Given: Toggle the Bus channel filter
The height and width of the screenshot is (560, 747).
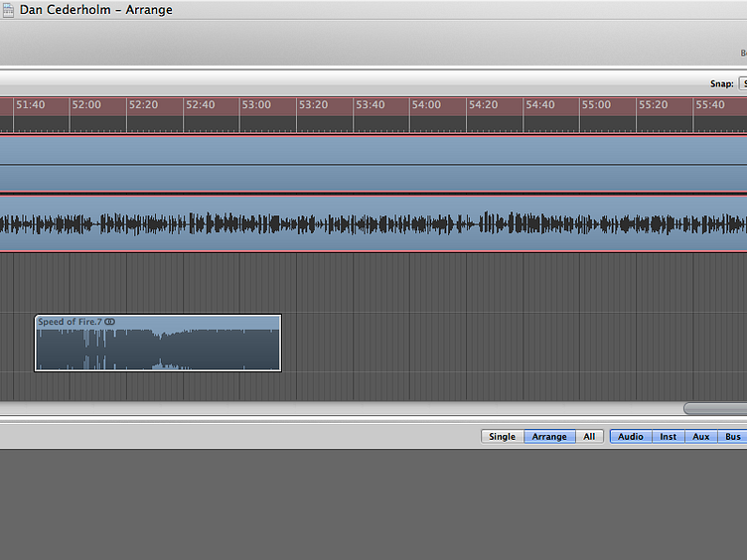Looking at the screenshot, I should tap(733, 437).
